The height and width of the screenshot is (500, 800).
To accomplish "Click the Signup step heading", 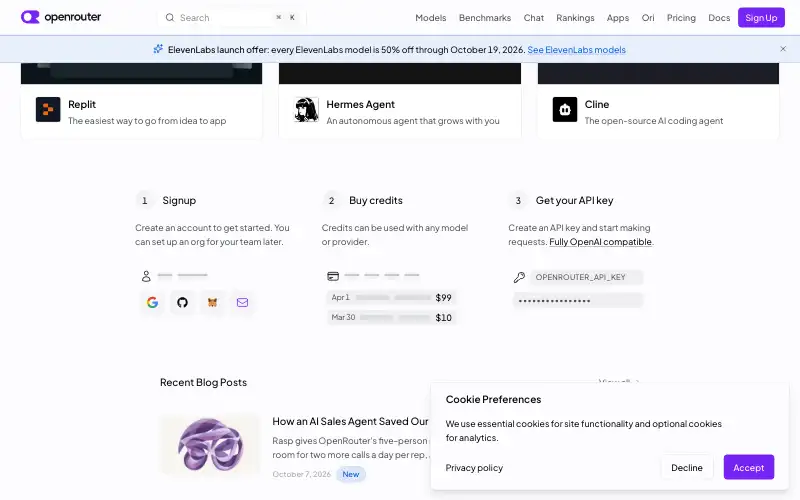I will point(179,201).
